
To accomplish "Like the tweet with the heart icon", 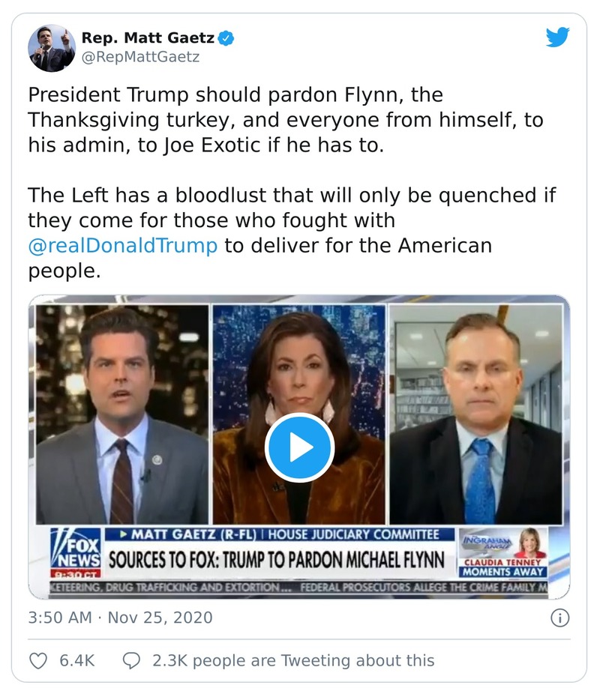I will tap(37, 660).
